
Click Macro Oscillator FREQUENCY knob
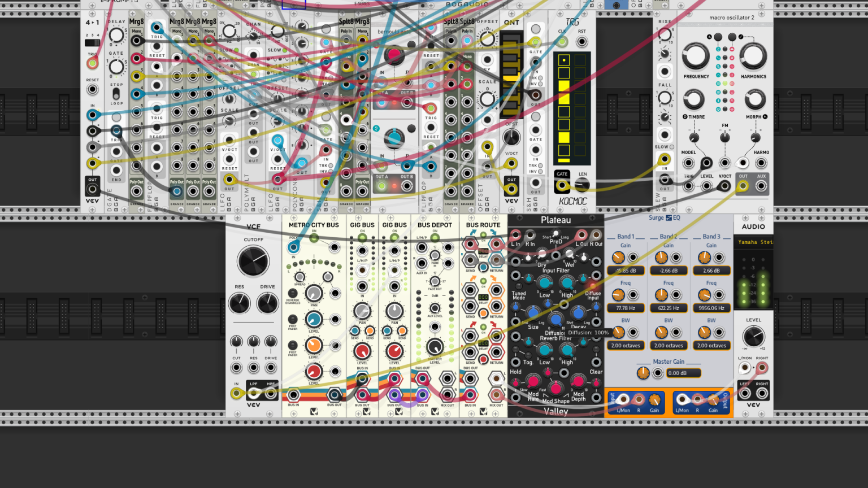[696, 56]
